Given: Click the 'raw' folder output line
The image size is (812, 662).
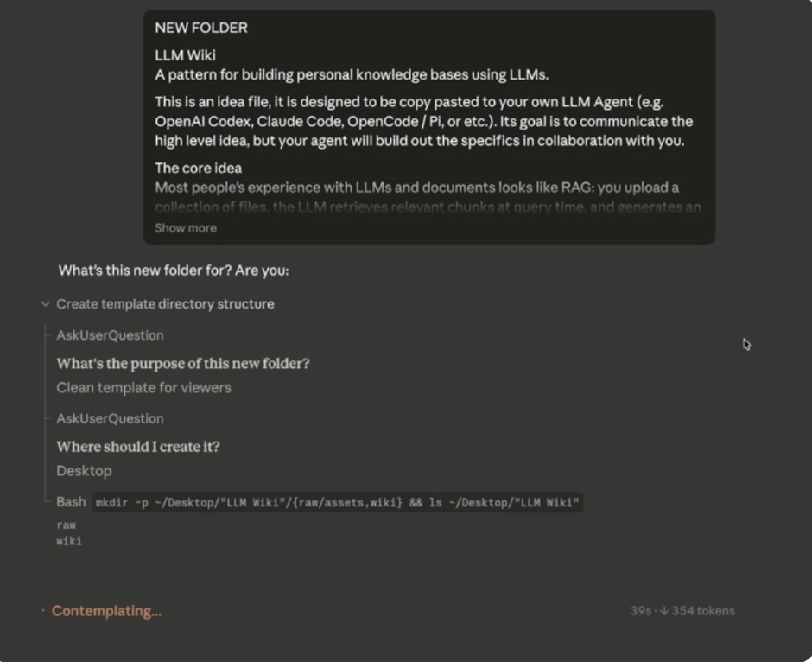Looking at the screenshot, I should [x=67, y=525].
